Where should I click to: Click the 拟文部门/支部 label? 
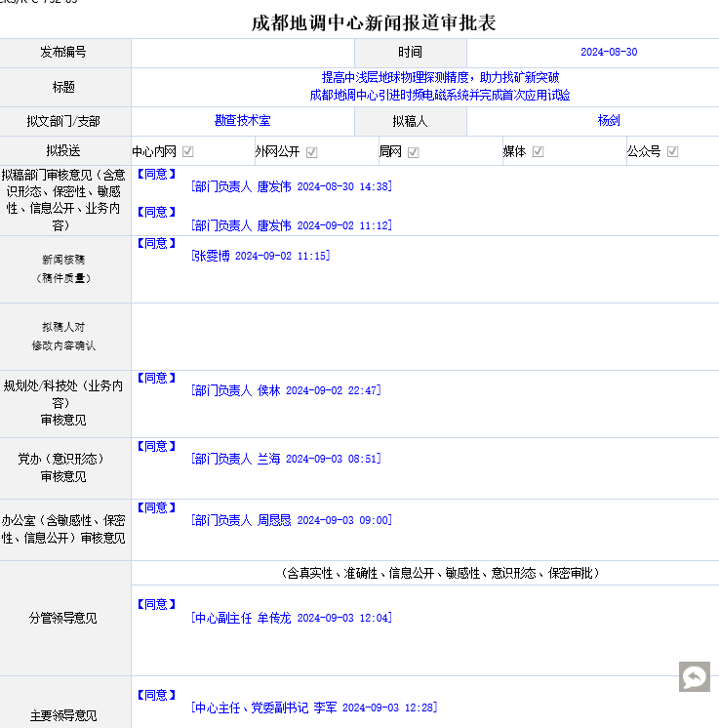(63, 122)
